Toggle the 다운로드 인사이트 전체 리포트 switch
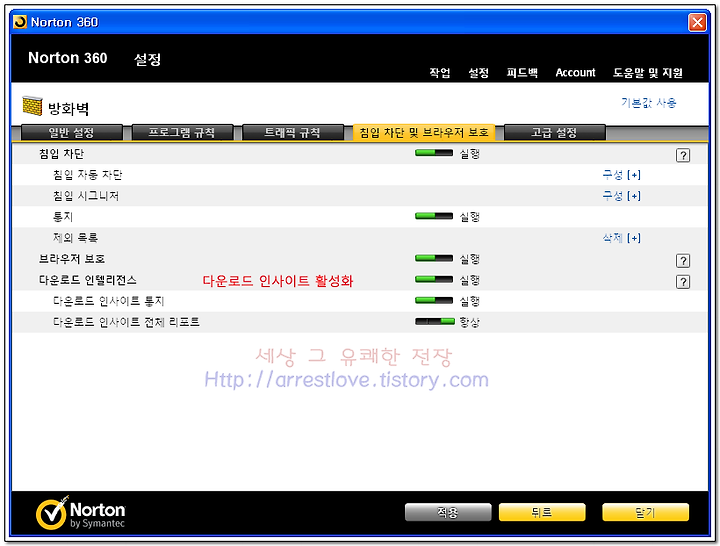 point(434,321)
